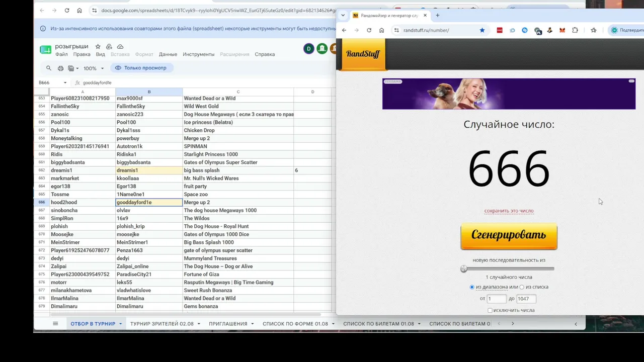Click the move-to-Drive folder icon near title

(109, 46)
